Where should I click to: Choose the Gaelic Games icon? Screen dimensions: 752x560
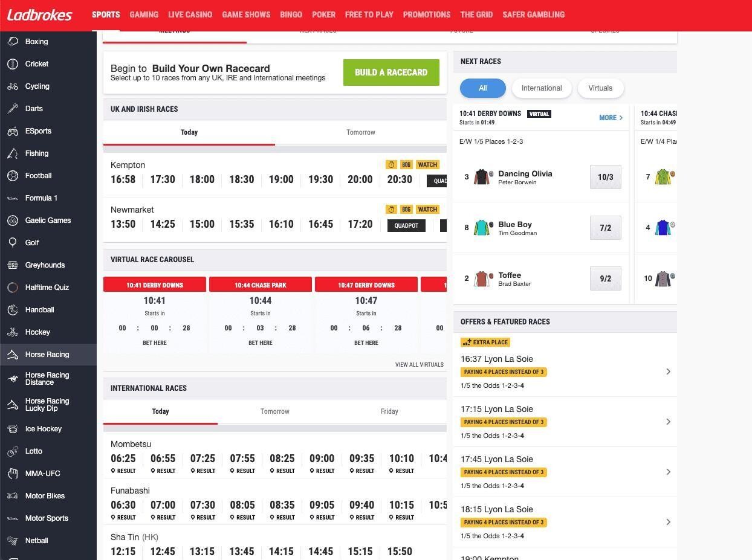(13, 220)
